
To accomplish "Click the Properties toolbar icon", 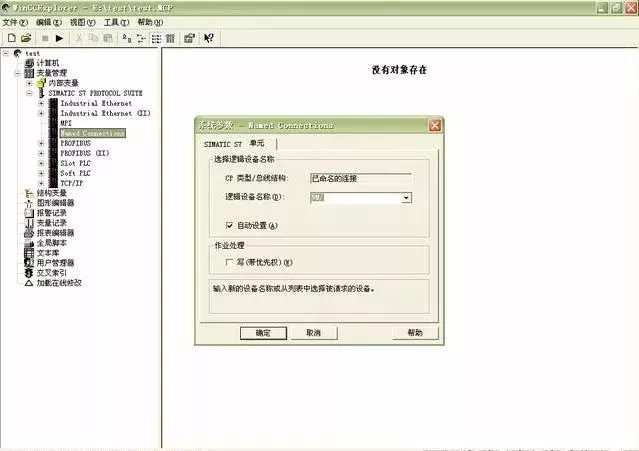I will [x=188, y=38].
